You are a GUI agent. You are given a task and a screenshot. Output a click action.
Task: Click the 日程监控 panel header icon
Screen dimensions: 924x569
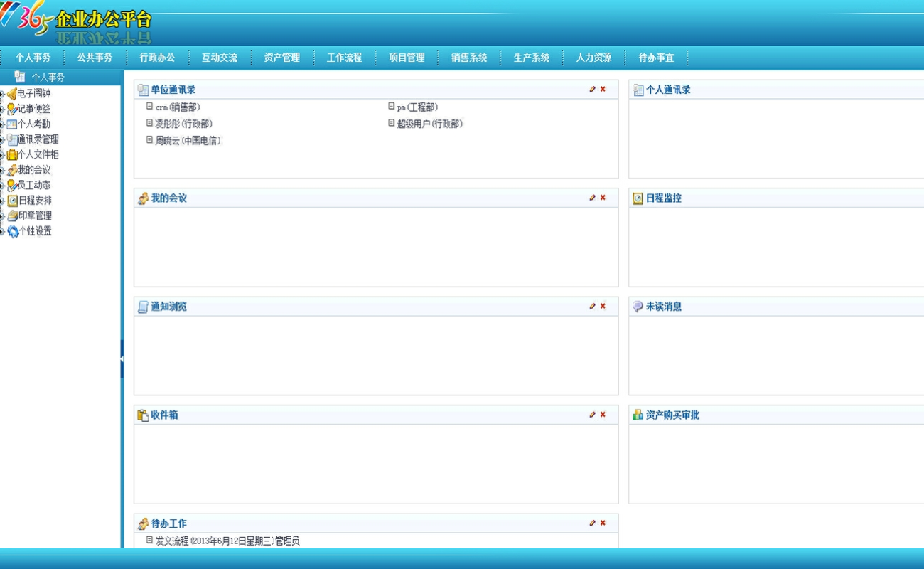pyautogui.click(x=638, y=198)
